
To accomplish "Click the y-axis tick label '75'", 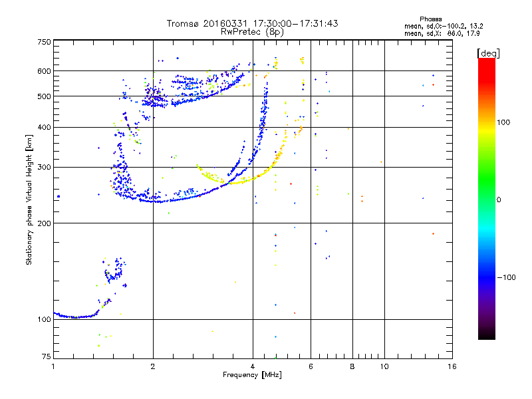I will click(47, 356).
